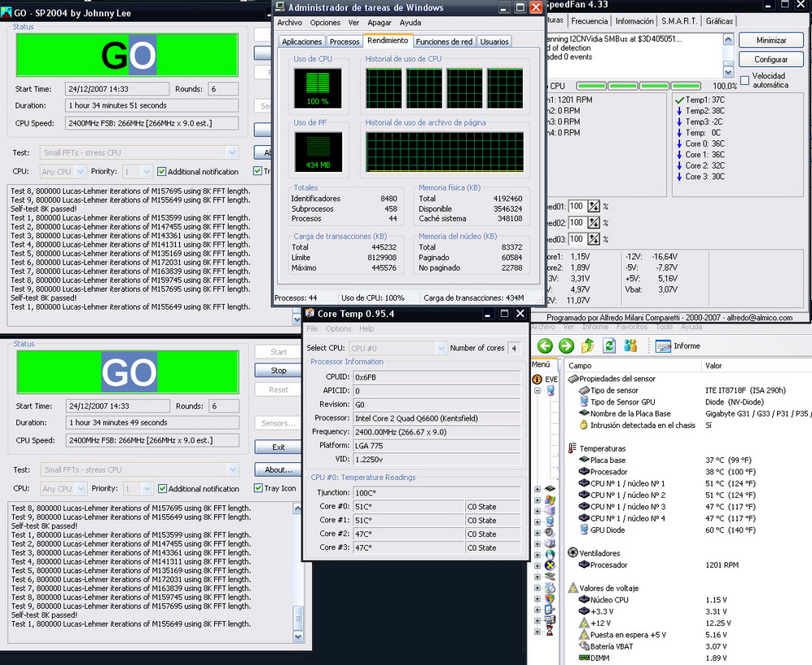Click the SpeedFan log scrollbar down arrow
Image resolution: width=812 pixels, height=665 pixels.
[728, 72]
